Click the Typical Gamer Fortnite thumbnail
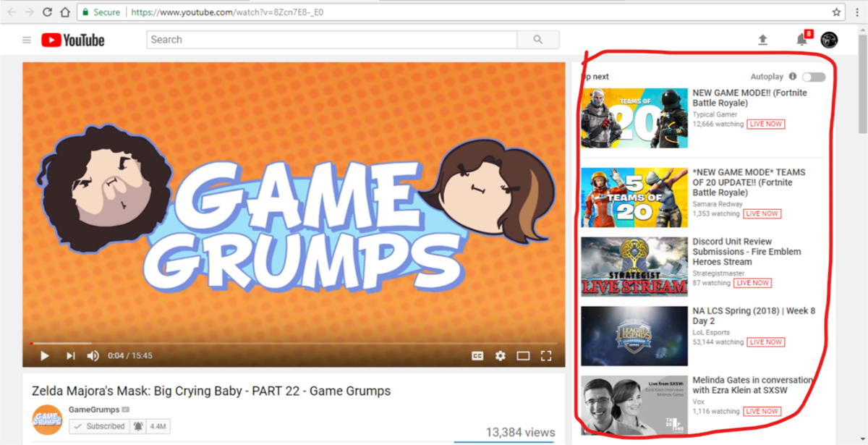Screen dimensions: 868x445 coord(634,118)
